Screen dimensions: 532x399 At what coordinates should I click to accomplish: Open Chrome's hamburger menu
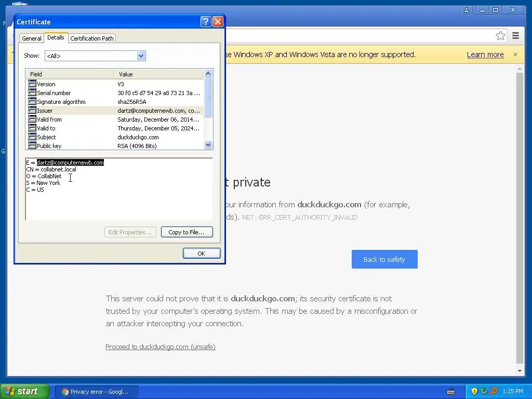[515, 36]
